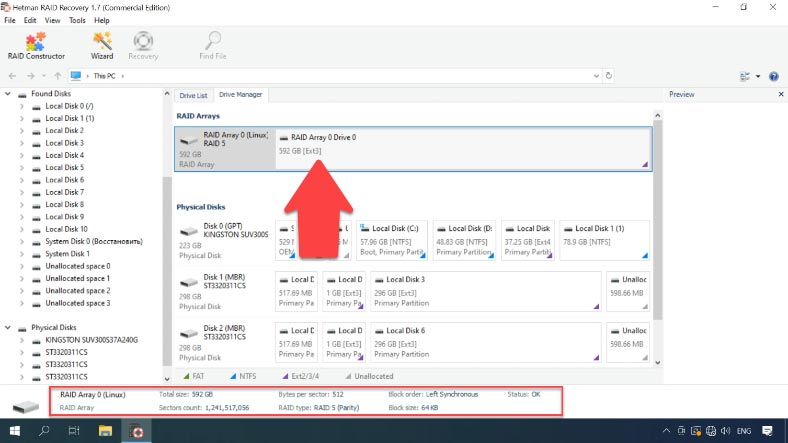Image resolution: width=788 pixels, height=443 pixels.
Task: Go forward with the navigation arrow
Action: point(31,76)
